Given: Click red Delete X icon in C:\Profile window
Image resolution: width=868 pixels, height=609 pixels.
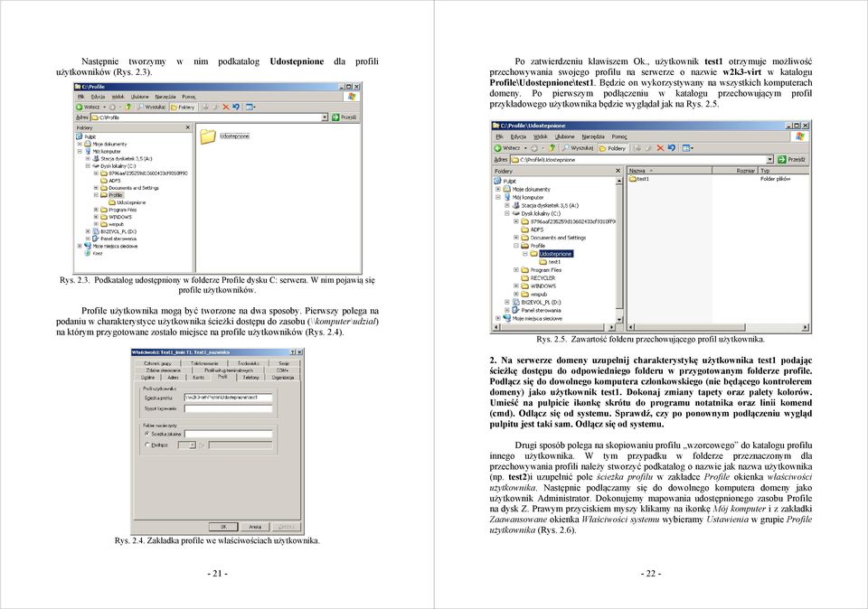Looking at the screenshot, I should click(x=225, y=107).
